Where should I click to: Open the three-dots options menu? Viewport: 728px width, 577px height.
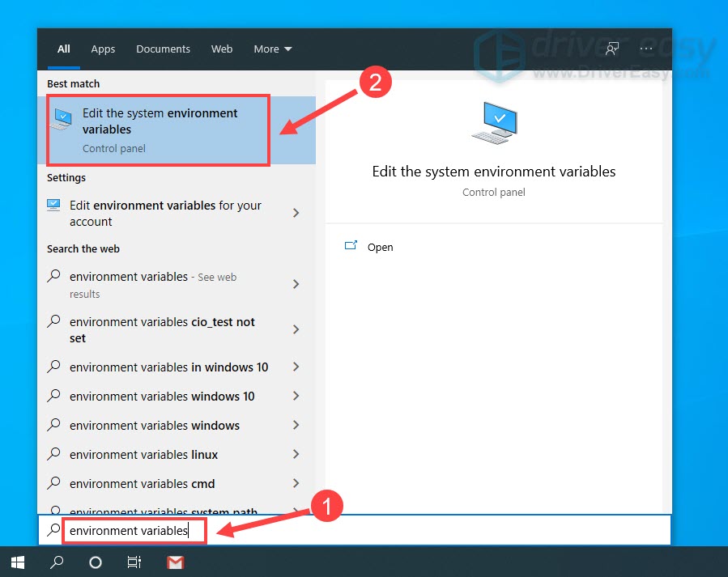(646, 49)
